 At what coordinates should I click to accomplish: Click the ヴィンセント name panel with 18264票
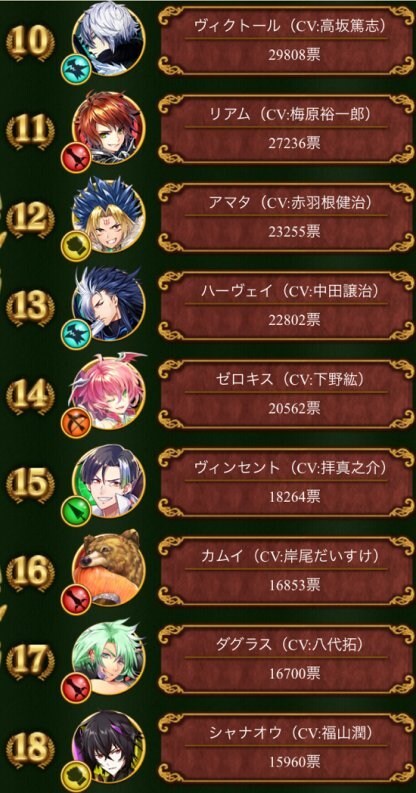[x=286, y=482]
